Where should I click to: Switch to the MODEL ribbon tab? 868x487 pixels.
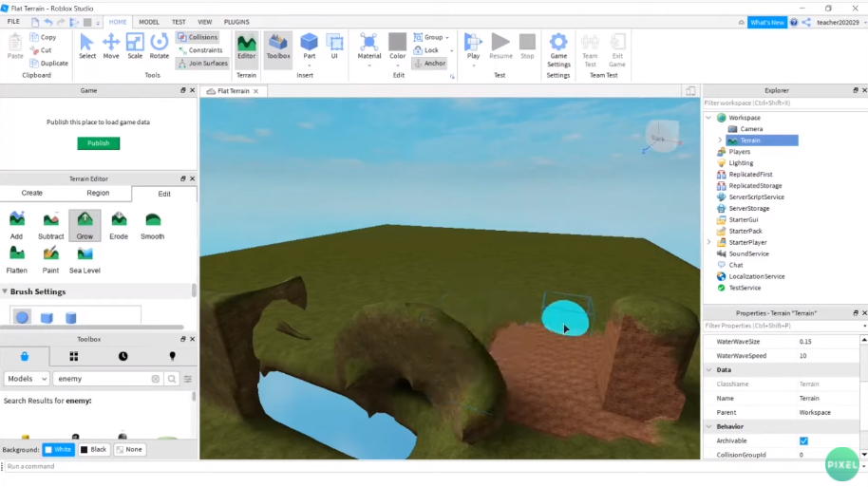pos(149,22)
